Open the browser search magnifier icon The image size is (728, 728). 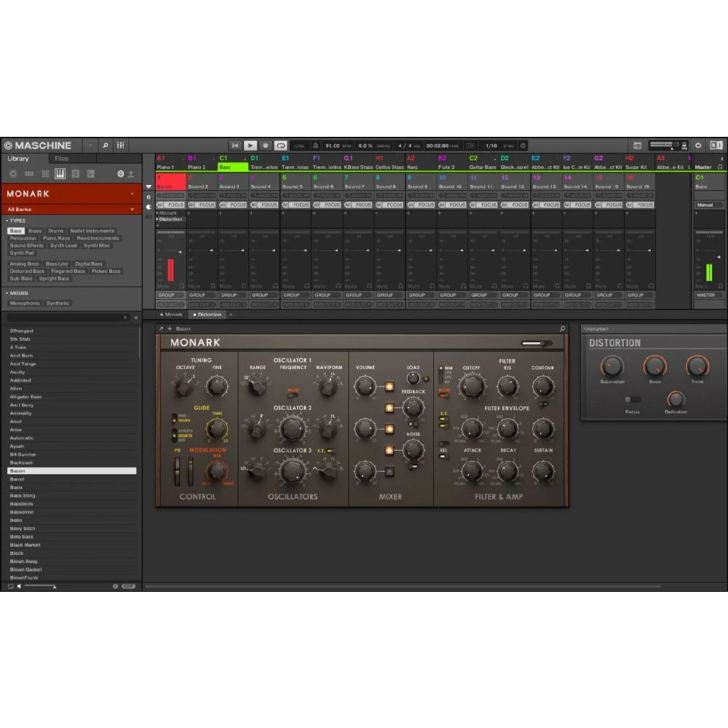(x=105, y=145)
